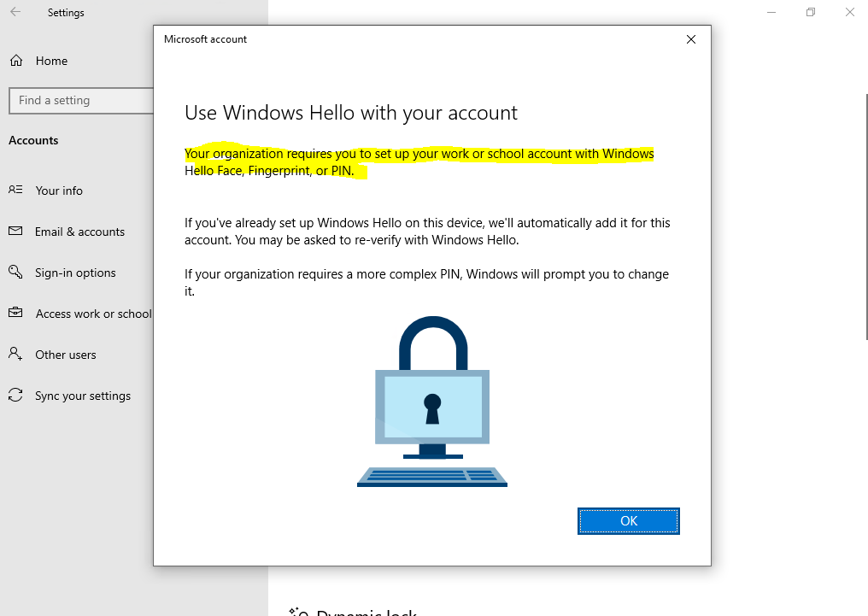Close the Microsoft account dialog
This screenshot has width=868, height=616.
[691, 39]
